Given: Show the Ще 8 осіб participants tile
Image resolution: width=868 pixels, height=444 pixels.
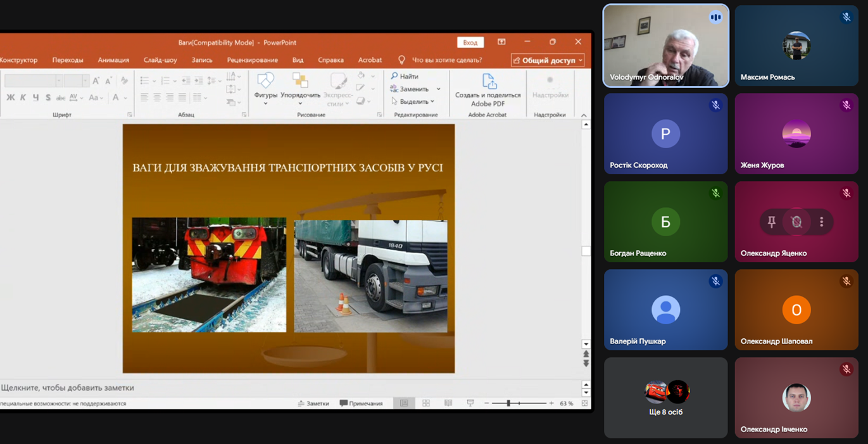Looking at the screenshot, I should coord(665,398).
